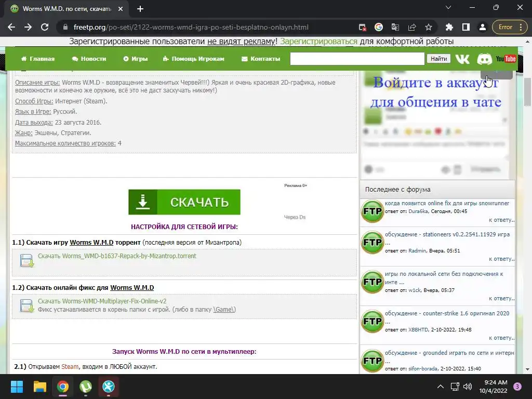The height and width of the screenshot is (399, 532).
Task: Share this page via share icon
Action: pyautogui.click(x=412, y=27)
